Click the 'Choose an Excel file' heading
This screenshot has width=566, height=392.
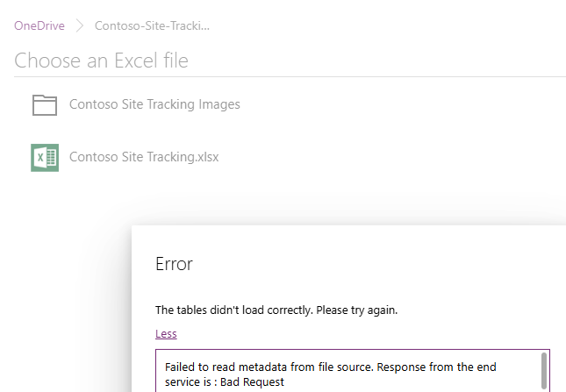pyautogui.click(x=101, y=61)
